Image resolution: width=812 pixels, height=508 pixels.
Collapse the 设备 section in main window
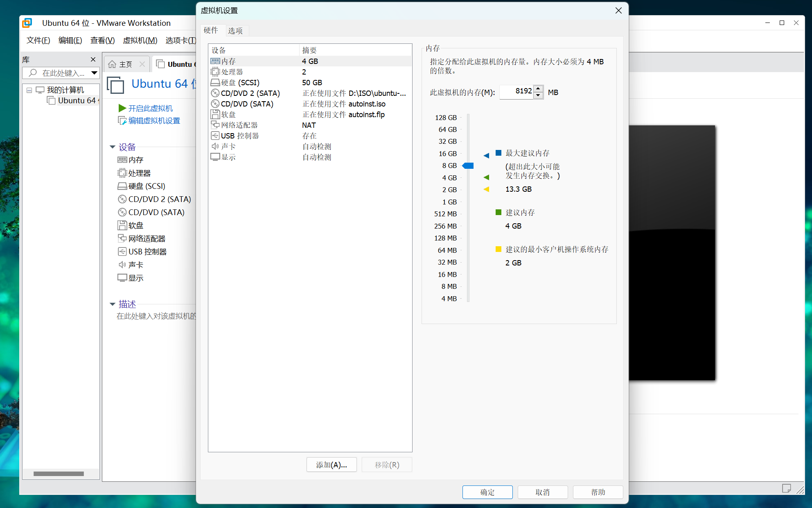click(113, 147)
